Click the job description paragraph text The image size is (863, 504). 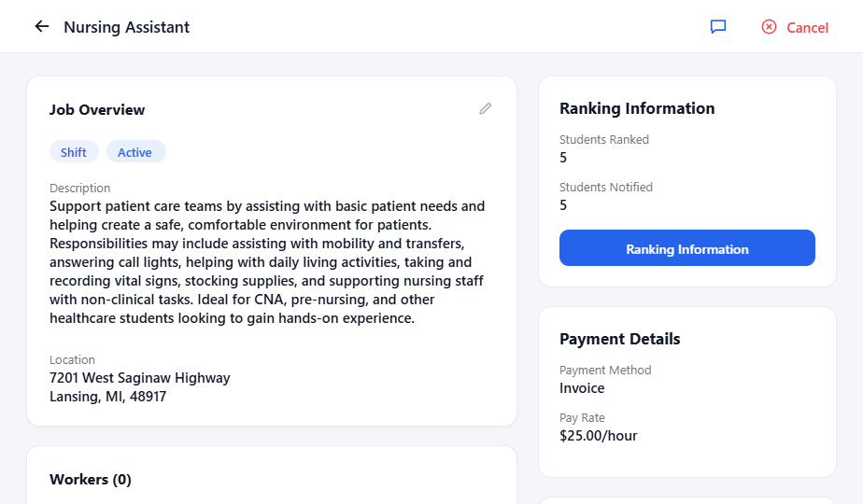pyautogui.click(x=267, y=262)
